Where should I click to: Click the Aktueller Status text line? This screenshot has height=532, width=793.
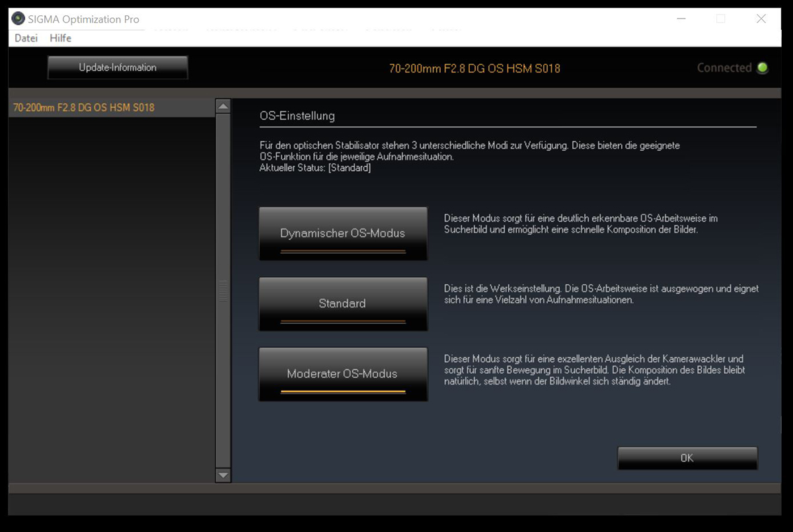(315, 168)
